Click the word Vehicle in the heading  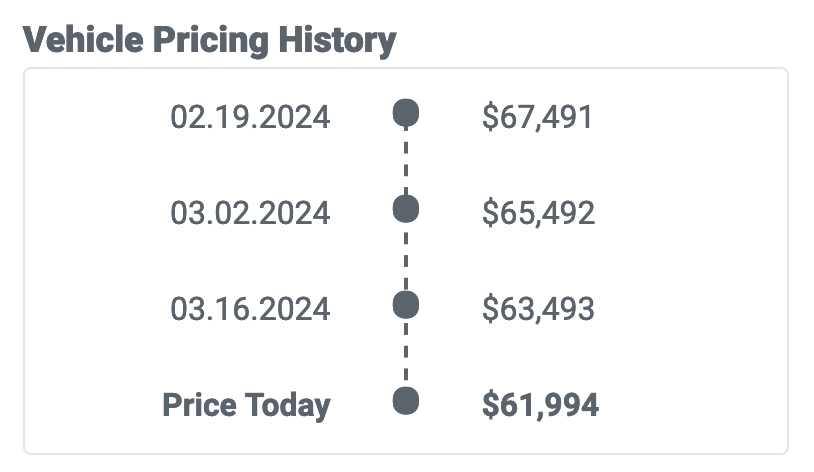pyautogui.click(x=83, y=39)
